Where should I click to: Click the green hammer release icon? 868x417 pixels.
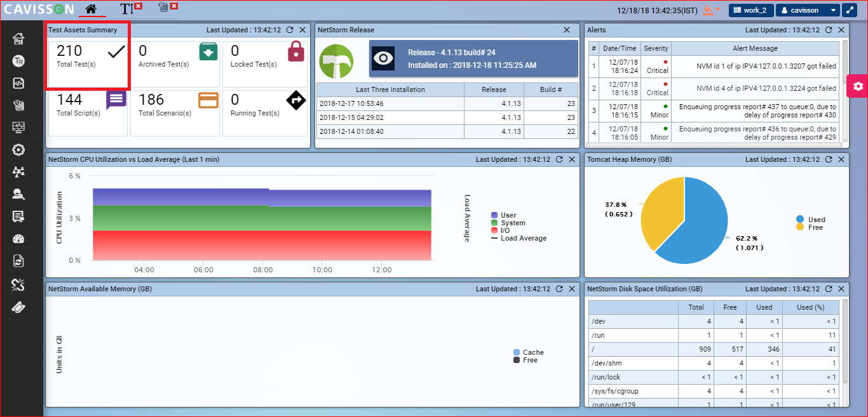point(335,61)
